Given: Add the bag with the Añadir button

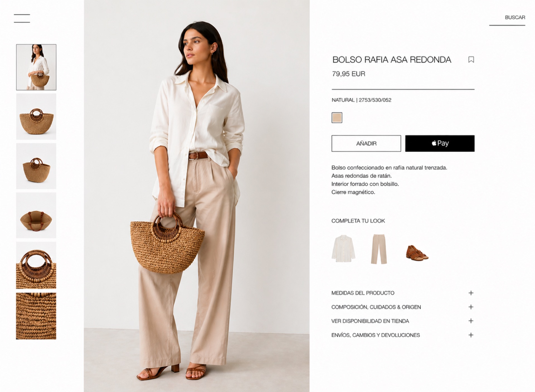Looking at the screenshot, I should click(366, 143).
